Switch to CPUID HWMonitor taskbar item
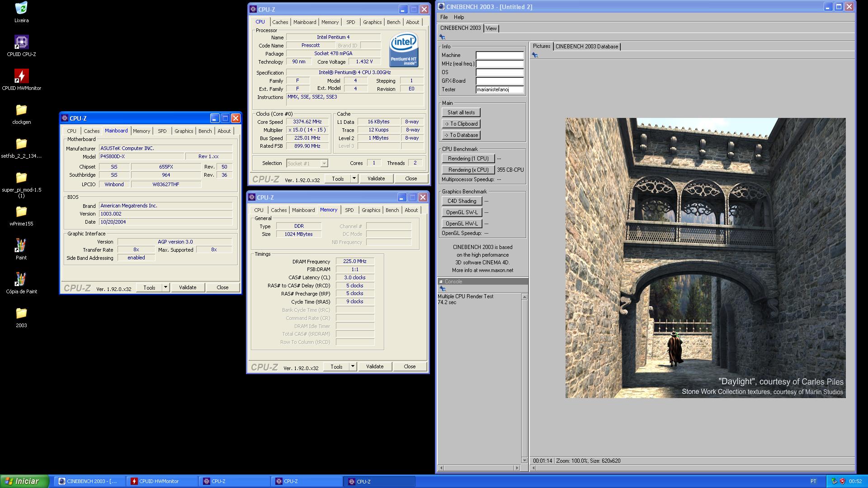This screenshot has width=868, height=488. pyautogui.click(x=162, y=481)
